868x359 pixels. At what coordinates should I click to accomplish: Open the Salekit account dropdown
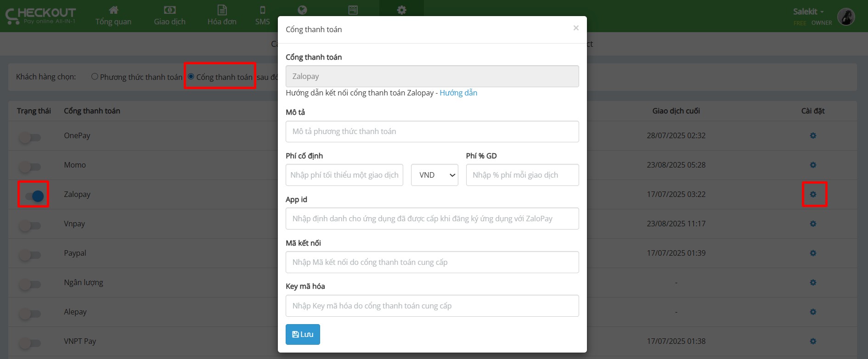coord(808,11)
